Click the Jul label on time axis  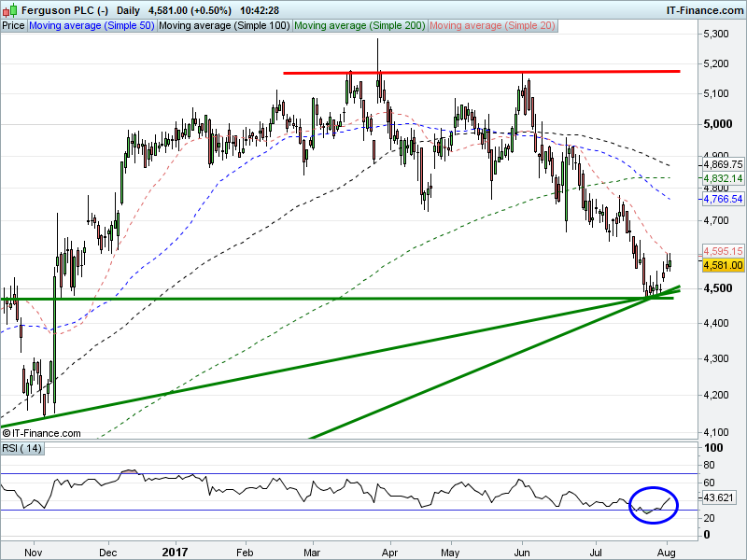pos(596,553)
